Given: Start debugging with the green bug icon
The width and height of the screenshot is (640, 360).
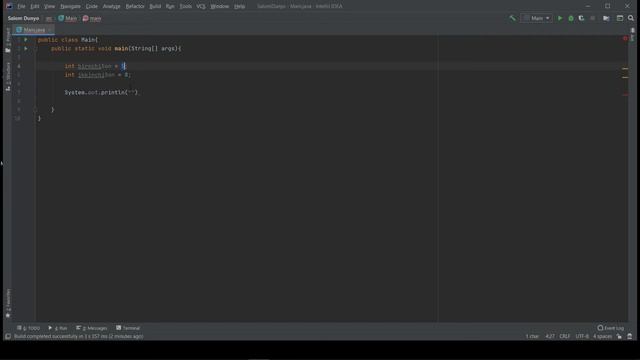Looking at the screenshot, I should pos(571,18).
